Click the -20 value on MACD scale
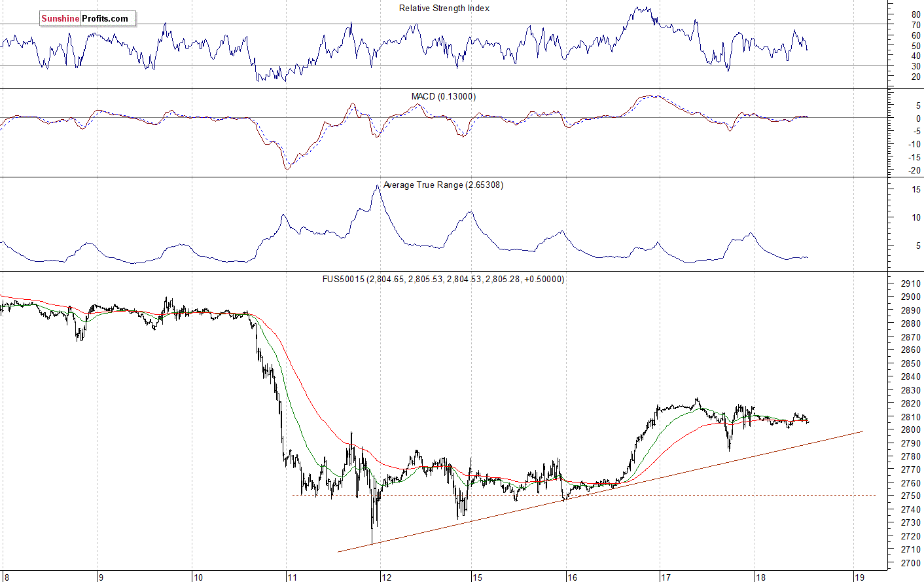Image resolution: width=924 pixels, height=582 pixels. [x=915, y=171]
